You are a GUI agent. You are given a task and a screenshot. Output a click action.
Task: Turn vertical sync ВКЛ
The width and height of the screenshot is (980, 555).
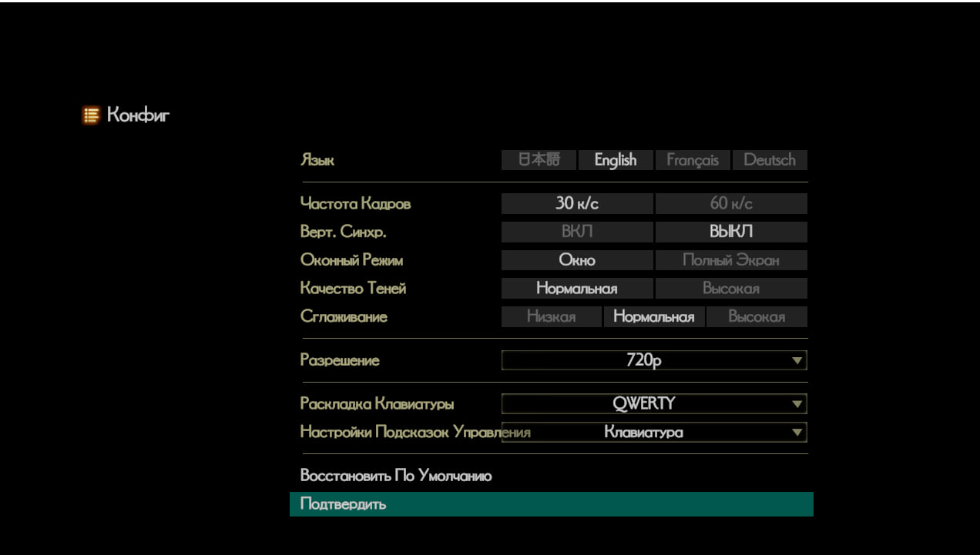577,232
